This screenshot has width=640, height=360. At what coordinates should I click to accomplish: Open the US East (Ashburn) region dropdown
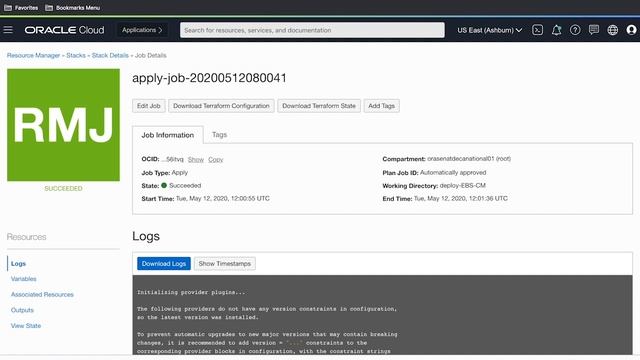point(489,30)
